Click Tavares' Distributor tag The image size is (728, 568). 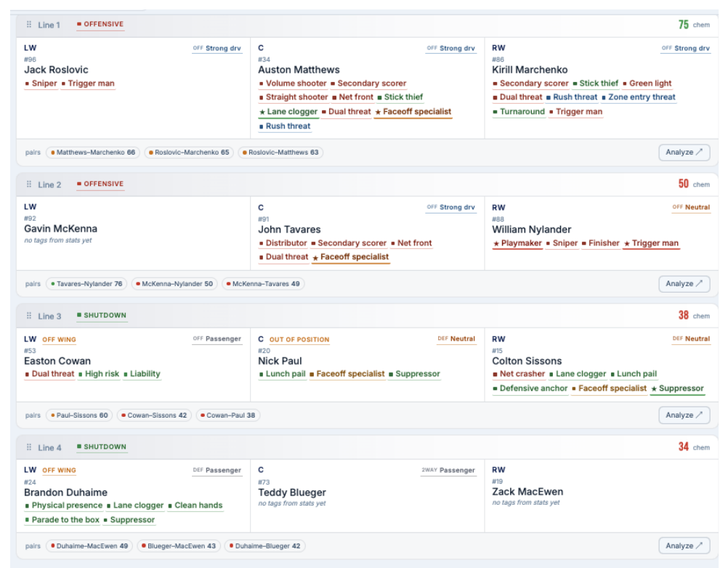tap(283, 243)
